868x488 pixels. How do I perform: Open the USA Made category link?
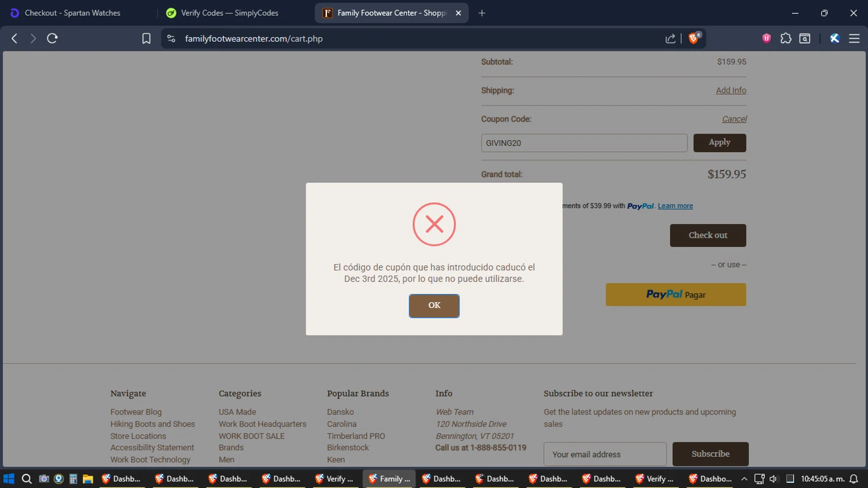pos(237,412)
